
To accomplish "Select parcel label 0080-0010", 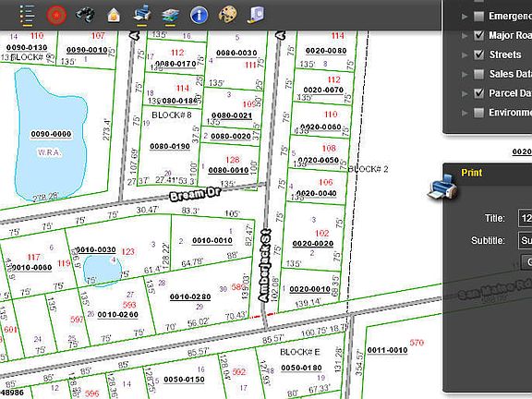I will pyautogui.click(x=228, y=170).
